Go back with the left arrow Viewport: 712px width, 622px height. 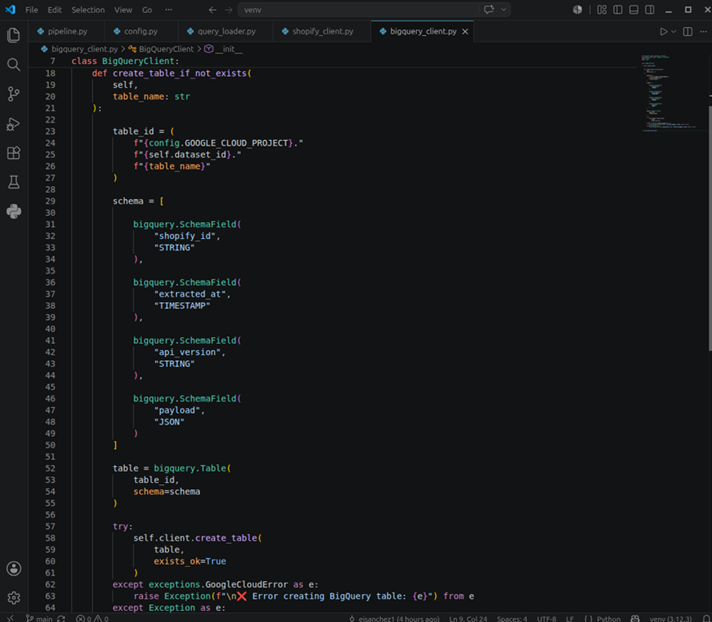(212, 10)
